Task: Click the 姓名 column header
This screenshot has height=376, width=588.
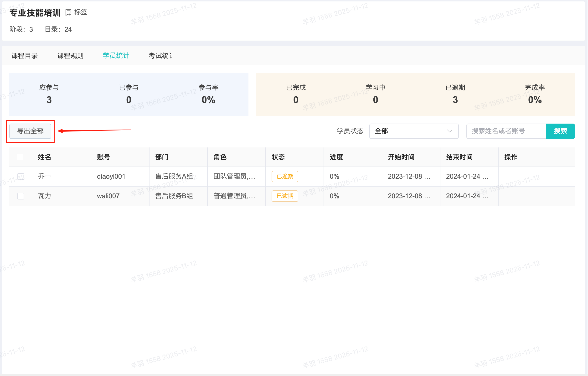Action: pyautogui.click(x=44, y=157)
